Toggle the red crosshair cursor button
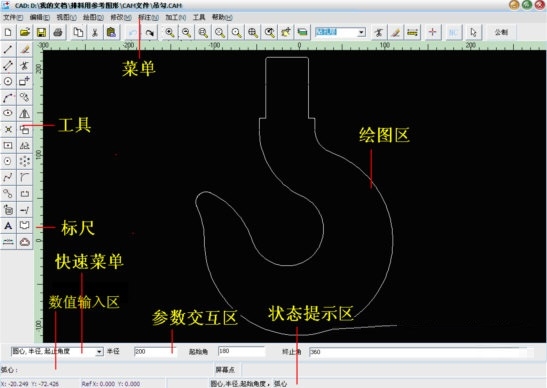Screen dimensions: 547x388 coord(433,32)
